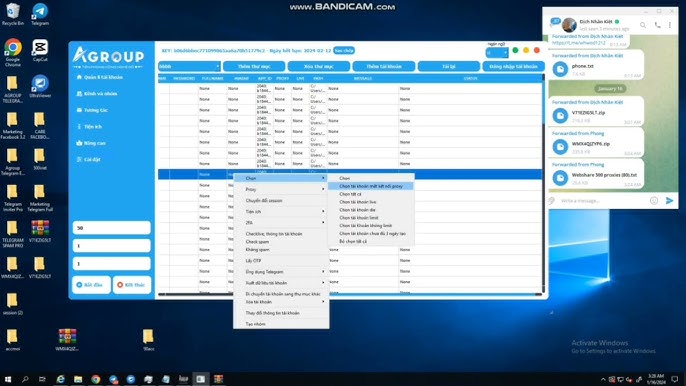The image size is (686, 386).
Task: Select the WMX4QIZ archive beside the 90acc folder
Action: 67,340
